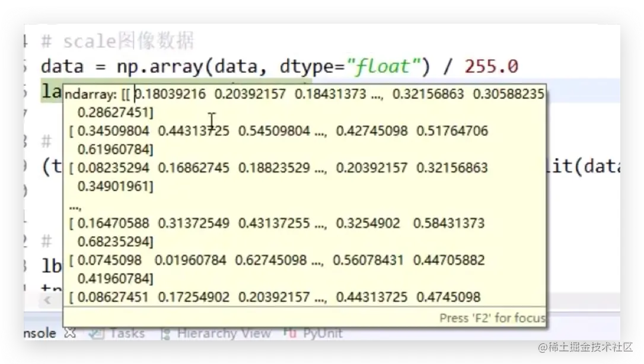Click value 0.0745098 in tooltip
The image size is (644, 364).
[109, 260]
